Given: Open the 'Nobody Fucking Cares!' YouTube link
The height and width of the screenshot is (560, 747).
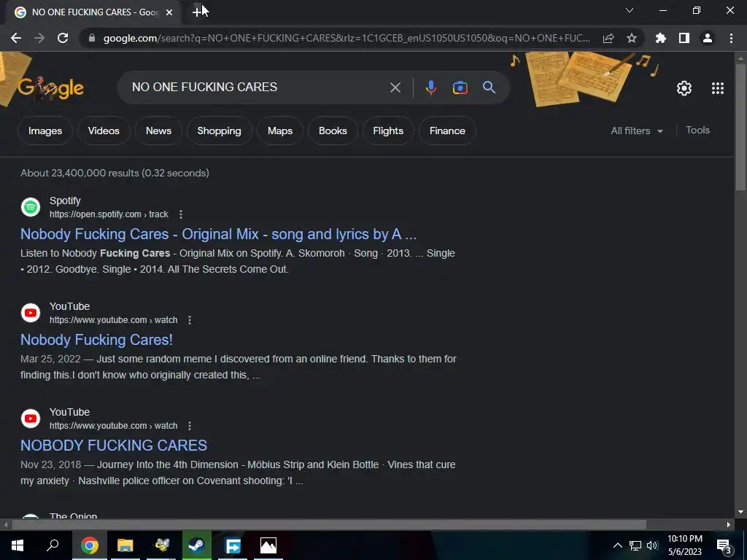Looking at the screenshot, I should 96,340.
